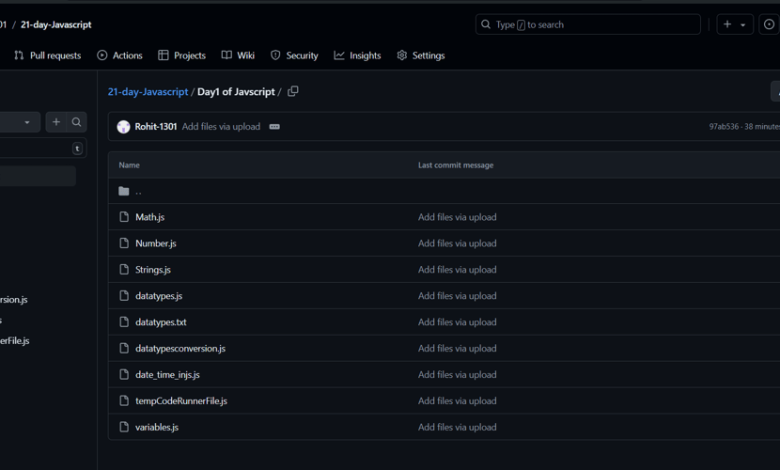Open the 'Add files via upload' latest commit message
The width and height of the screenshot is (780, 470).
(x=221, y=127)
